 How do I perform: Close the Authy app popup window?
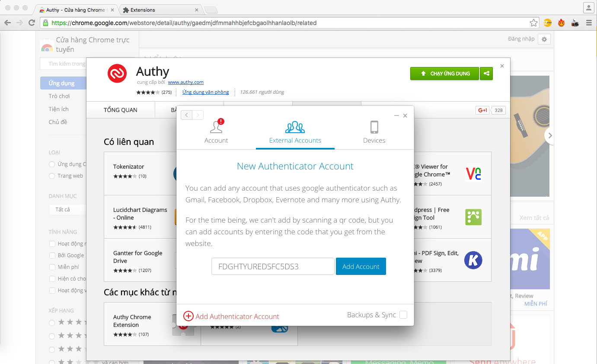pyautogui.click(x=405, y=115)
